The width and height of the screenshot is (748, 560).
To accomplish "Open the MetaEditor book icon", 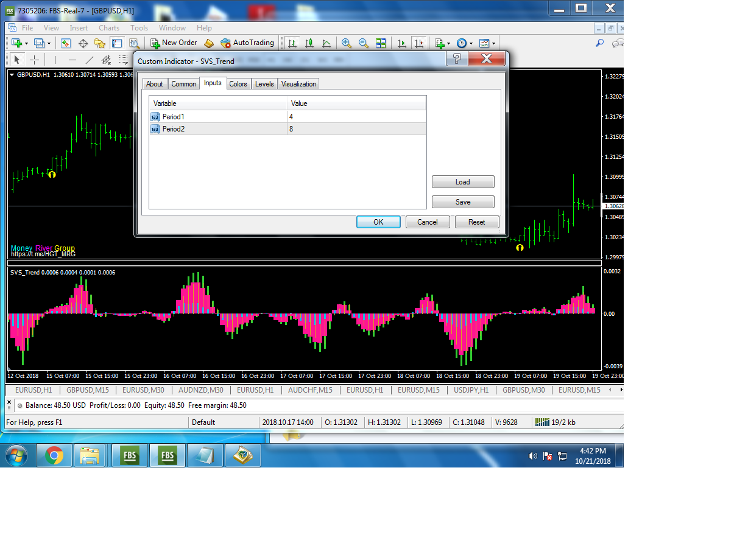I will (209, 43).
